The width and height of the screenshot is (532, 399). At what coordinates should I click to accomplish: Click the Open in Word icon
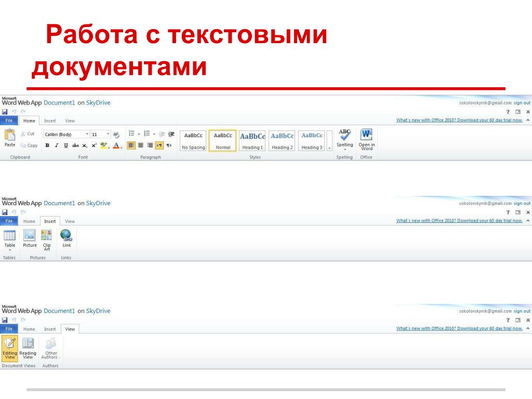[366, 135]
